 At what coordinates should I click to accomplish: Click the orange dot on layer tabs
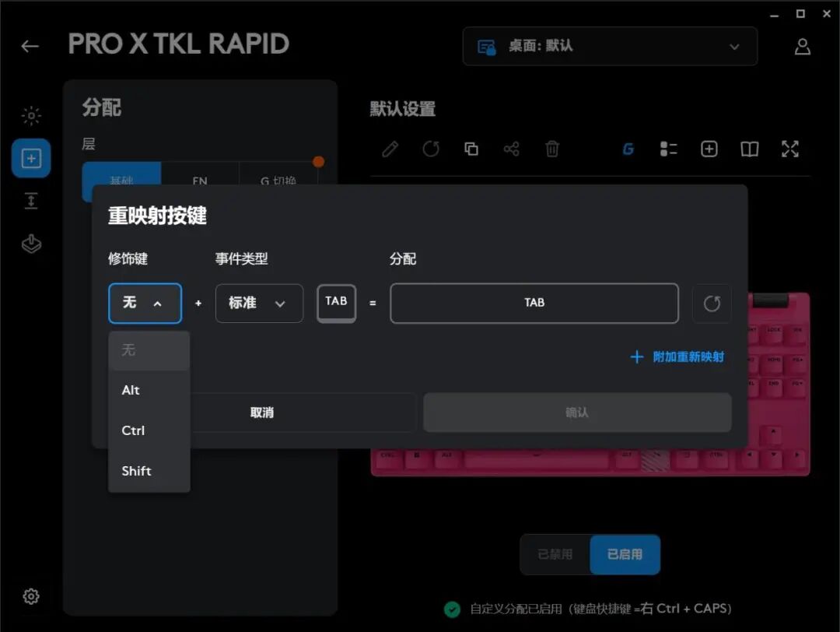319,161
